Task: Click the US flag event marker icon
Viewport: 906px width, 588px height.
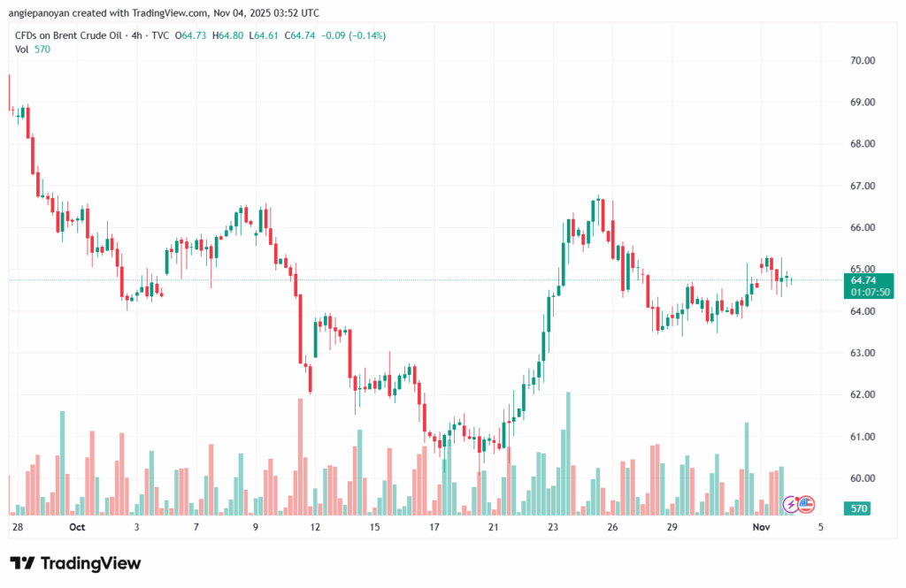Action: click(806, 503)
